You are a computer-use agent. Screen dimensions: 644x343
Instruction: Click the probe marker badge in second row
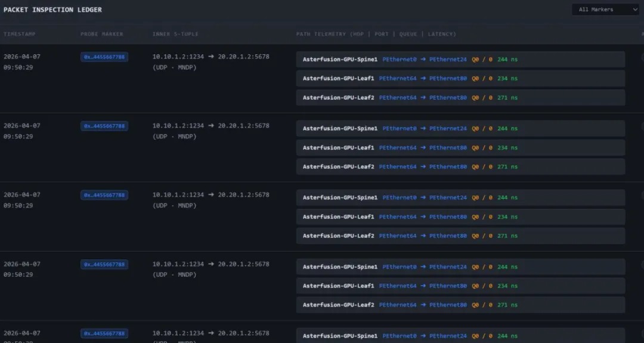click(104, 126)
